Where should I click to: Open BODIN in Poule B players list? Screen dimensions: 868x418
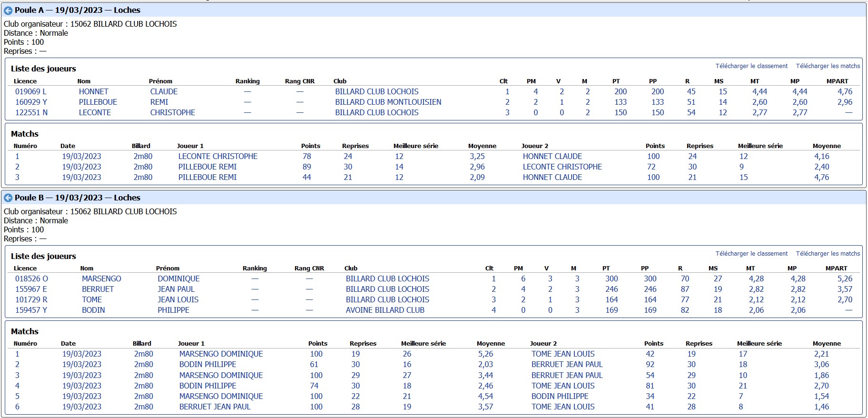(93, 310)
